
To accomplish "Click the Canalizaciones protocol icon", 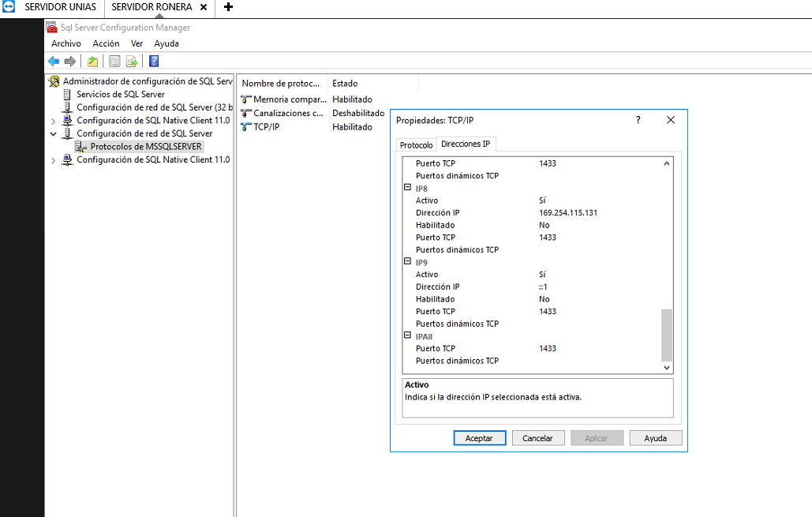I will 246,113.
